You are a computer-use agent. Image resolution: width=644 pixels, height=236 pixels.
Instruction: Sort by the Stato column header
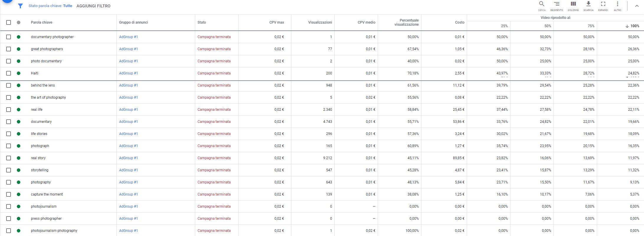click(202, 22)
